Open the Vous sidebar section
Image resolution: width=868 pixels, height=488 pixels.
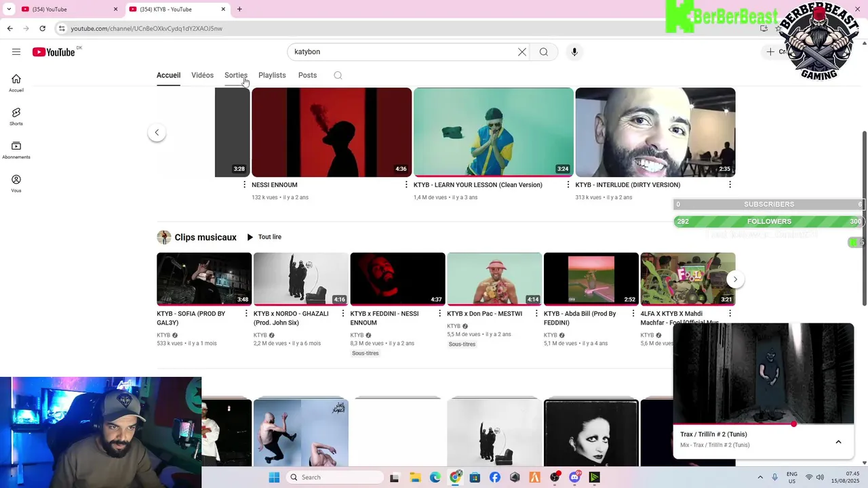pos(16,184)
